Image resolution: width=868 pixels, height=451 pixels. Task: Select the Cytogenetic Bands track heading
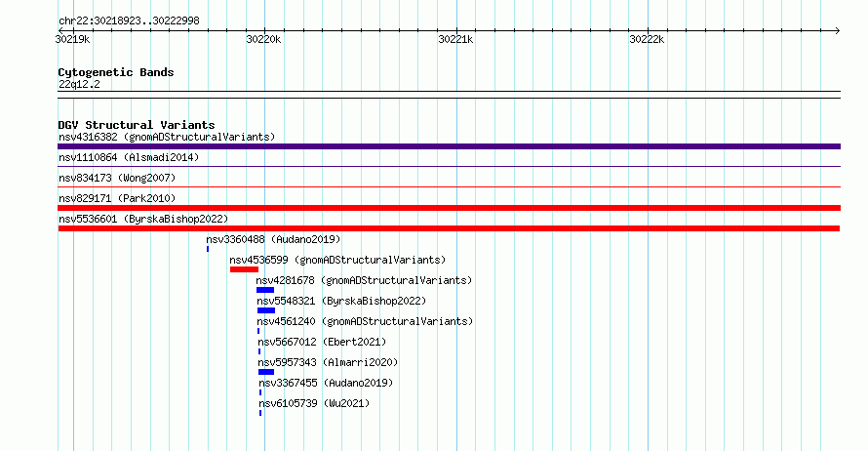pos(116,72)
